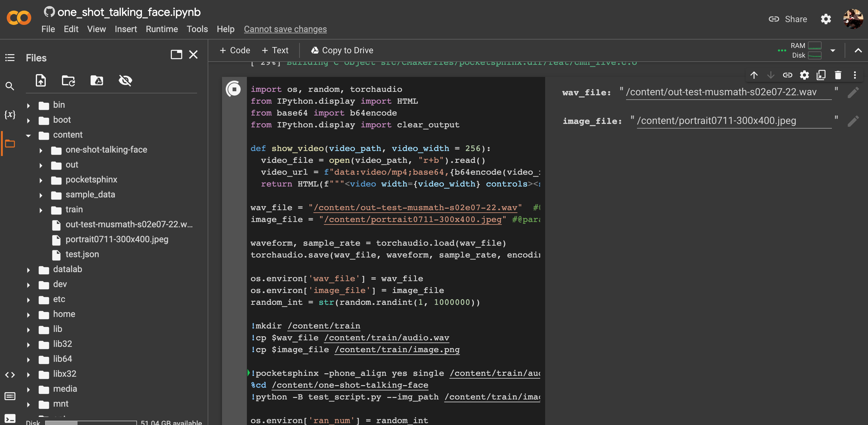Open the Help menu
This screenshot has width=868, height=425.
tap(225, 29)
